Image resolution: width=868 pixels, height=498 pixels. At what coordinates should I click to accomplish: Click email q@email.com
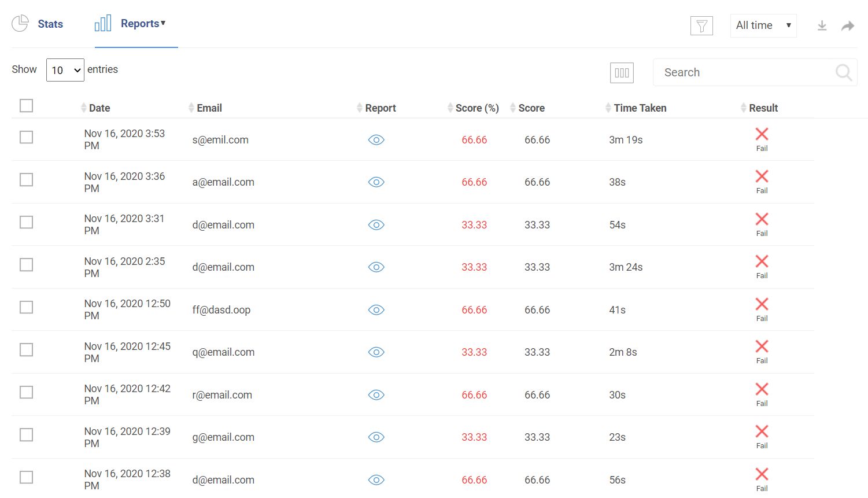click(x=223, y=352)
